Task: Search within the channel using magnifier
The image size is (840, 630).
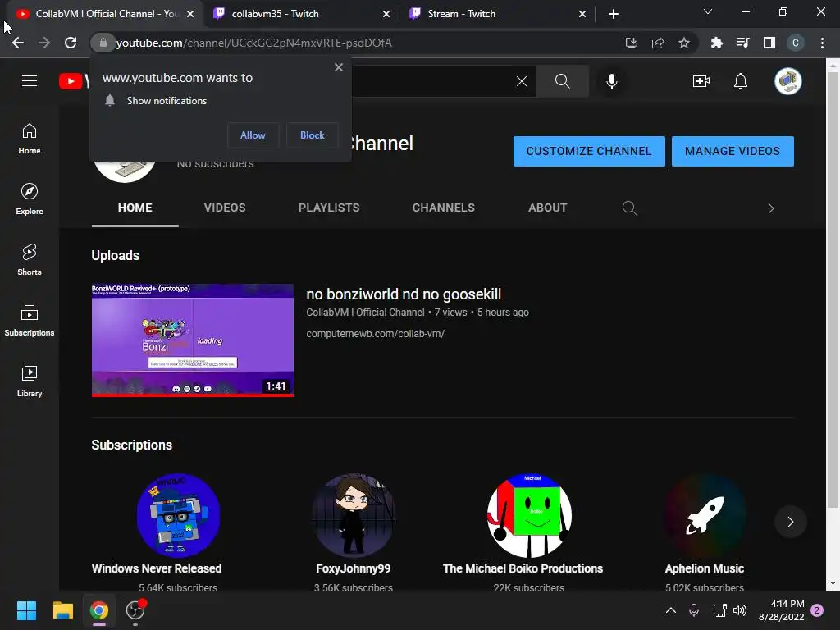Action: click(629, 208)
